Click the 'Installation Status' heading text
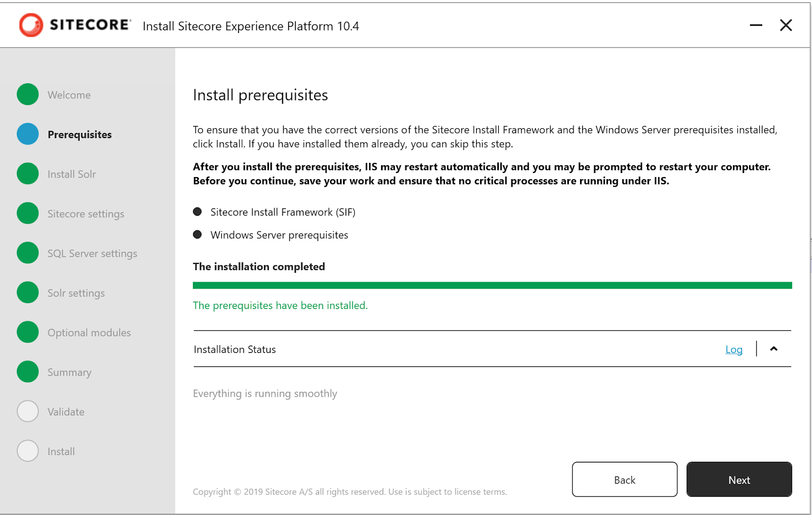812x515 pixels. point(235,350)
